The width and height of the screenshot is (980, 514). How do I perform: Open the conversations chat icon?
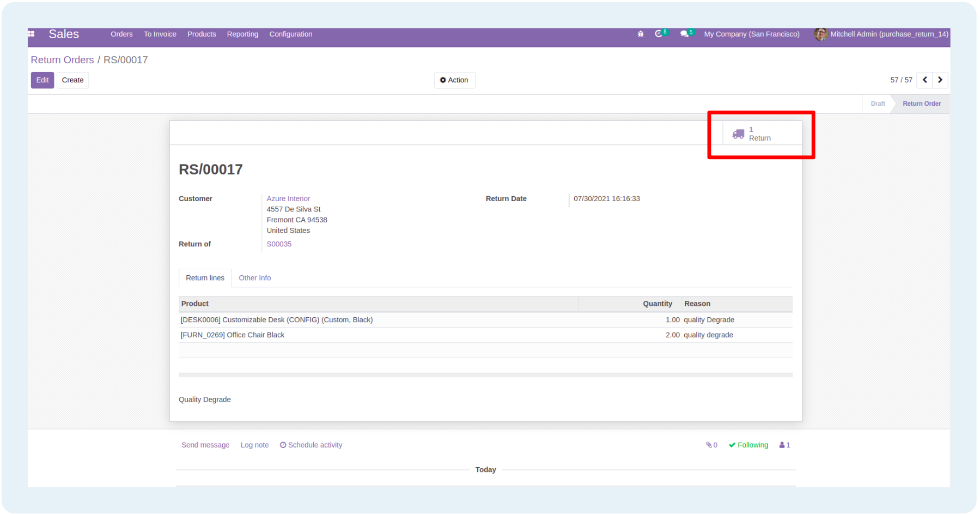pyautogui.click(x=684, y=34)
